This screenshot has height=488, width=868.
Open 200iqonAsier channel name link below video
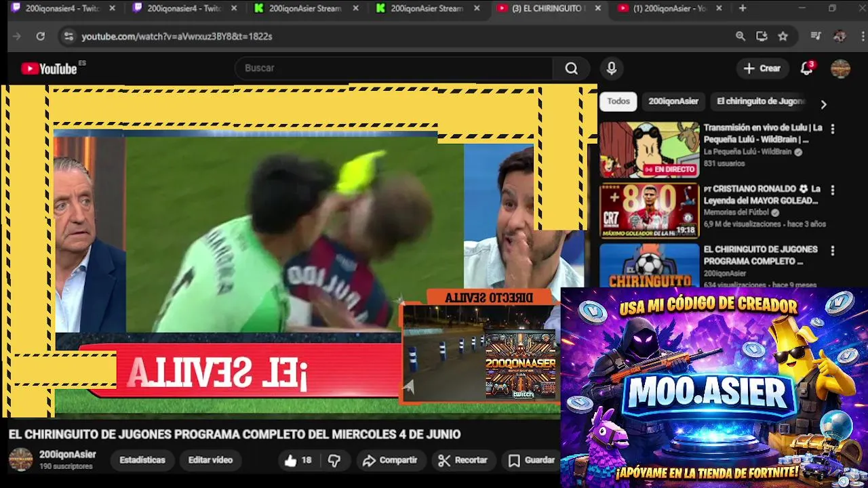pyautogui.click(x=67, y=455)
